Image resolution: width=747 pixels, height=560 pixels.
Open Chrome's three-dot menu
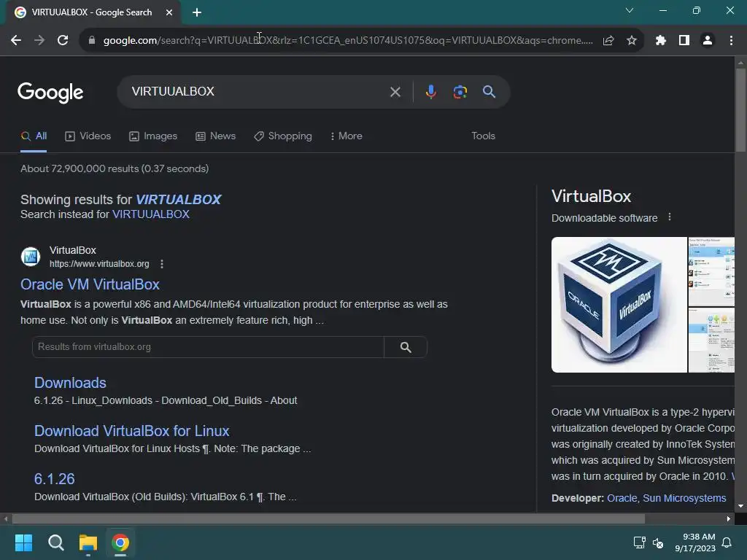pos(731,41)
